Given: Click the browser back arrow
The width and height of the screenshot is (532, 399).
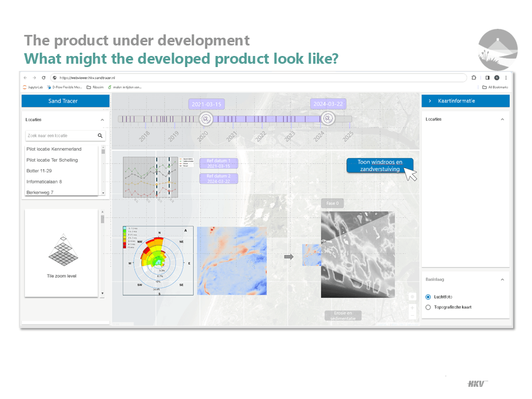Looking at the screenshot, I should 25,78.
